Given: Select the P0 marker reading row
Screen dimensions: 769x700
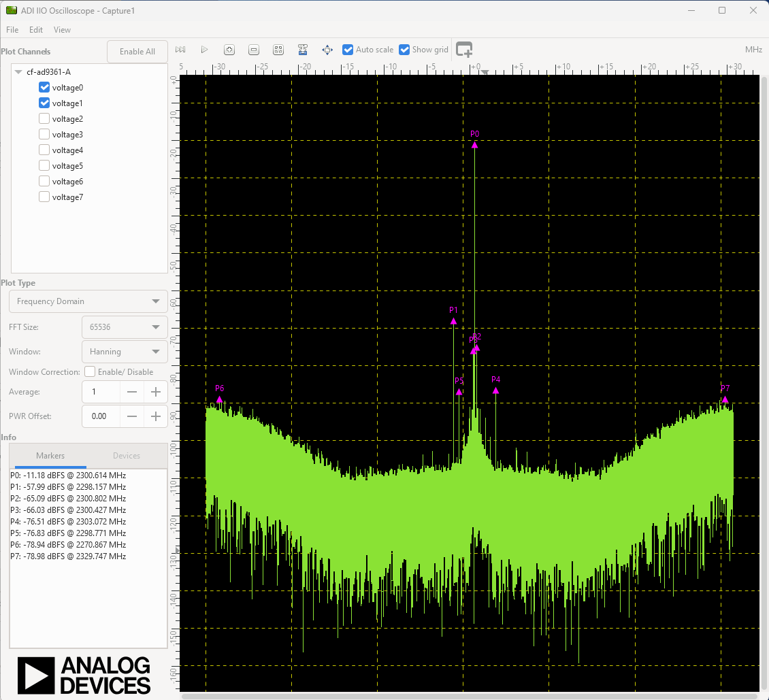Looking at the screenshot, I should 68,476.
